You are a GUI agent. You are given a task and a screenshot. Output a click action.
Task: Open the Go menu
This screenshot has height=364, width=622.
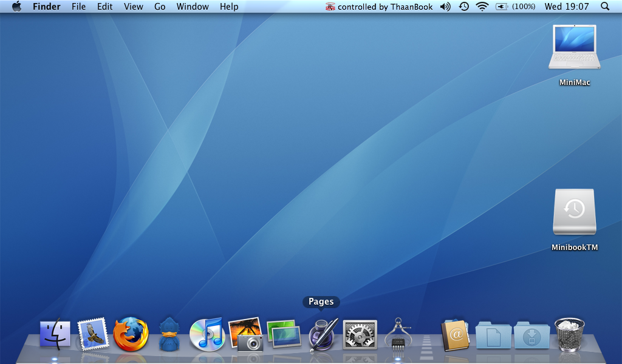point(160,6)
